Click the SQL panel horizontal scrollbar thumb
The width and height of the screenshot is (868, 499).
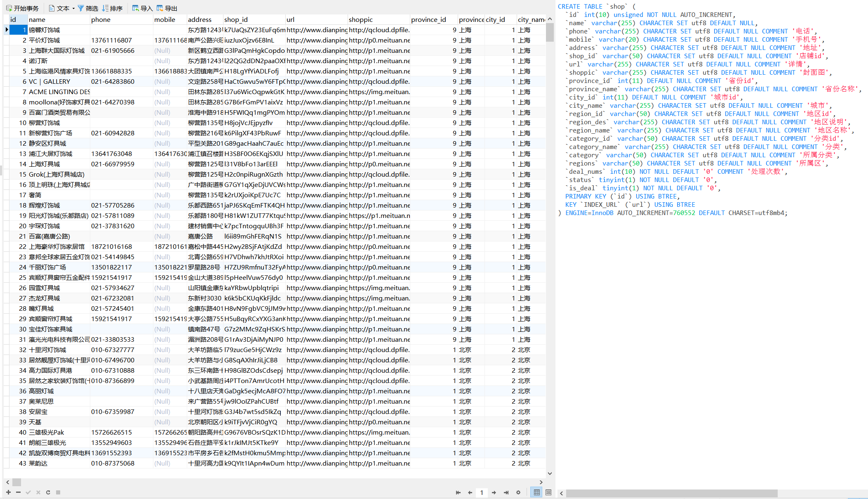click(672, 493)
